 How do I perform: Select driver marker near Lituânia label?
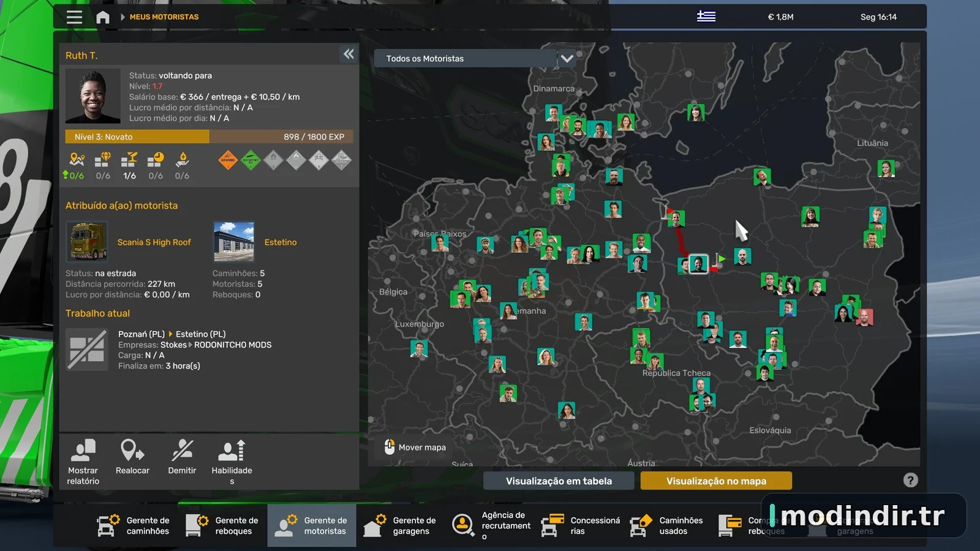[886, 168]
